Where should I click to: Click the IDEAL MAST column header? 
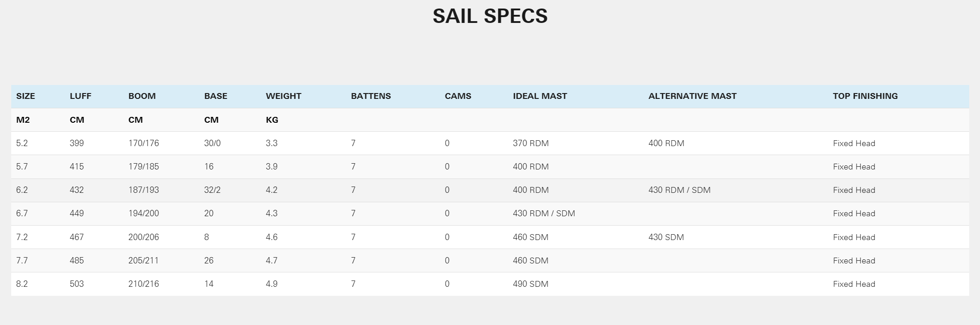(x=540, y=96)
